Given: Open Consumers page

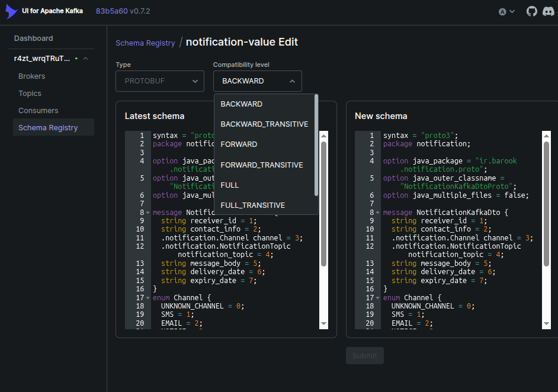Looking at the screenshot, I should 38,111.
